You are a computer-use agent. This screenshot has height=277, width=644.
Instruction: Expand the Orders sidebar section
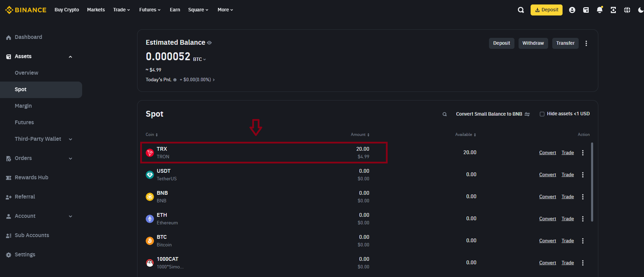[x=70, y=159]
